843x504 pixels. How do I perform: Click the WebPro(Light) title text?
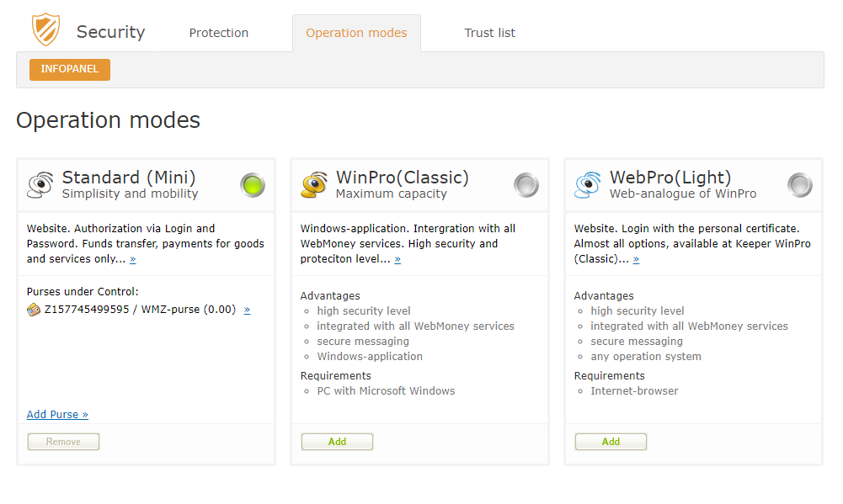(x=670, y=178)
